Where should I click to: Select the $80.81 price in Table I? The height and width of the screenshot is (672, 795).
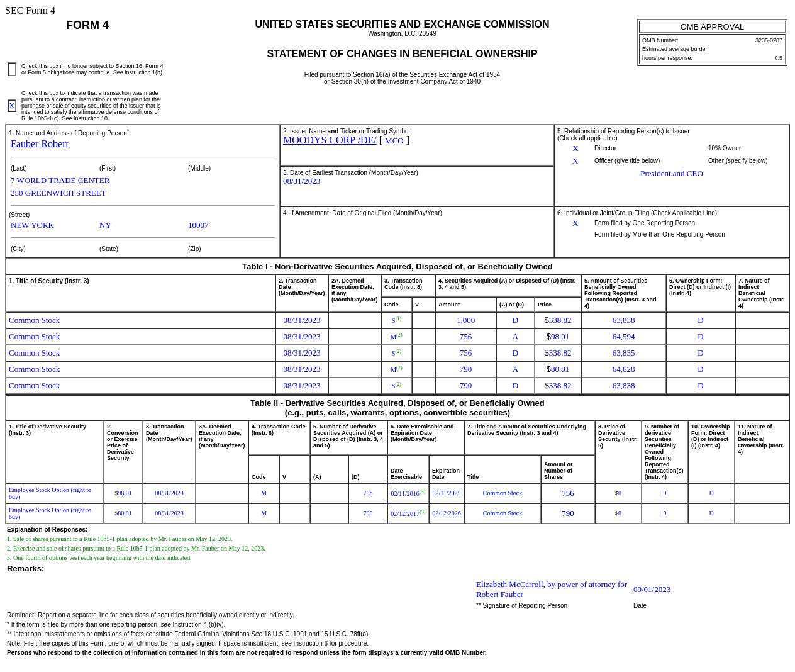pyautogui.click(x=558, y=369)
